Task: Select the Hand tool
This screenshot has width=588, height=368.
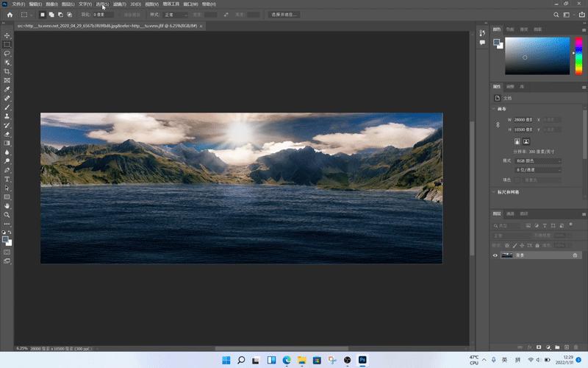Action: click(7, 206)
